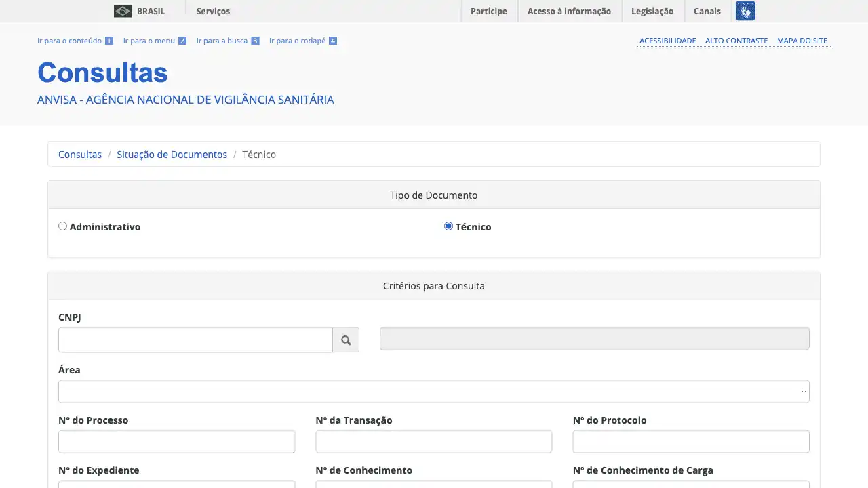Click shortcut badge 1 for content
The width and height of the screenshot is (868, 488).
pyautogui.click(x=108, y=41)
